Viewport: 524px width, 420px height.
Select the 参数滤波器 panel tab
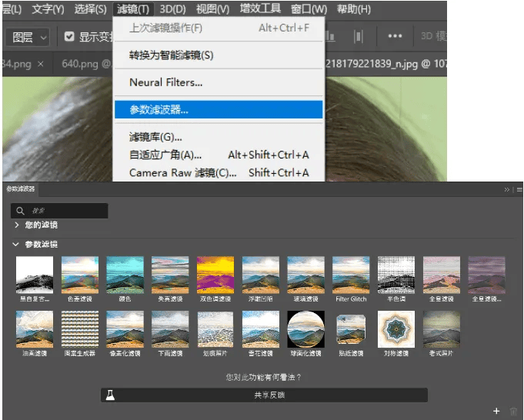(20, 189)
